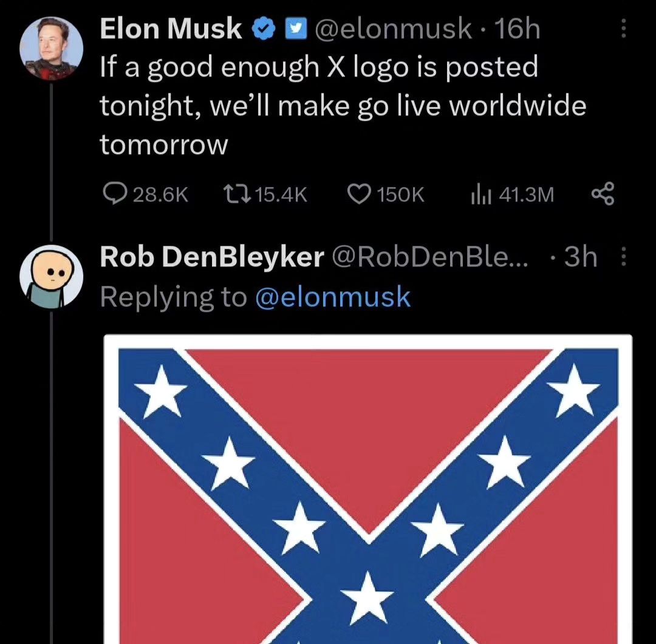Open the 3h timestamp on the reply
This screenshot has width=656, height=644.
[581, 258]
